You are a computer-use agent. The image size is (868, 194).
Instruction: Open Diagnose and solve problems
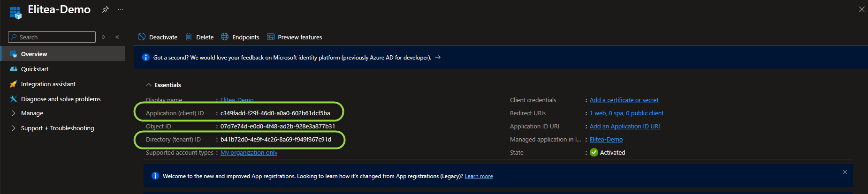pos(61,99)
